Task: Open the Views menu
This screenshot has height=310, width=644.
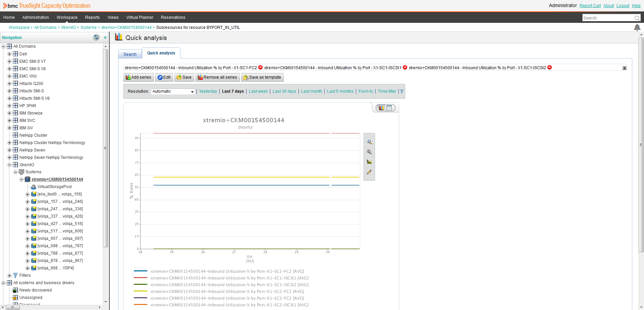Action: 113,17
